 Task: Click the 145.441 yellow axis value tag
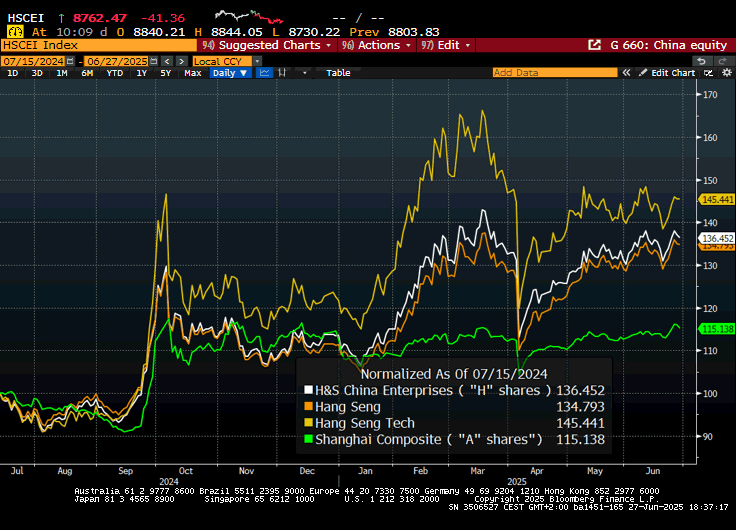717,200
